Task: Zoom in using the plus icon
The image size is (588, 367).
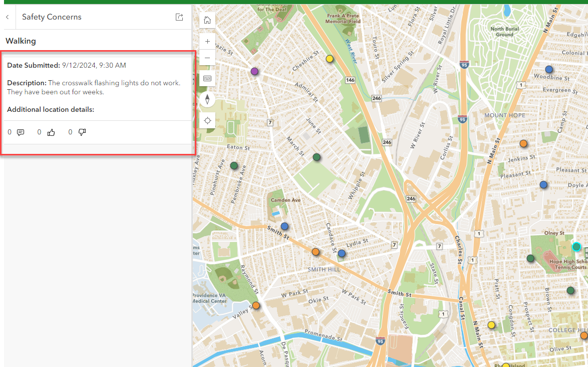Action: click(207, 41)
